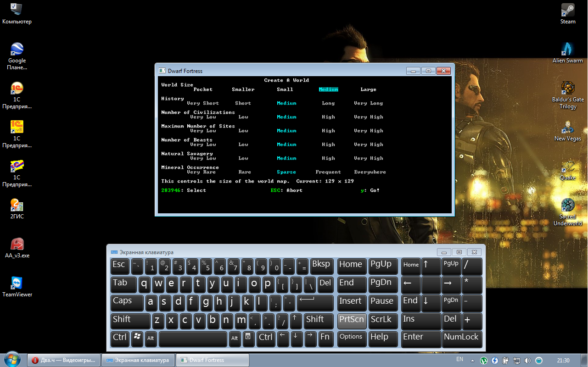Open Baldur's Gate Trilogy desktop shortcut
Screen dimensions: 588x367
pyautogui.click(x=568, y=95)
